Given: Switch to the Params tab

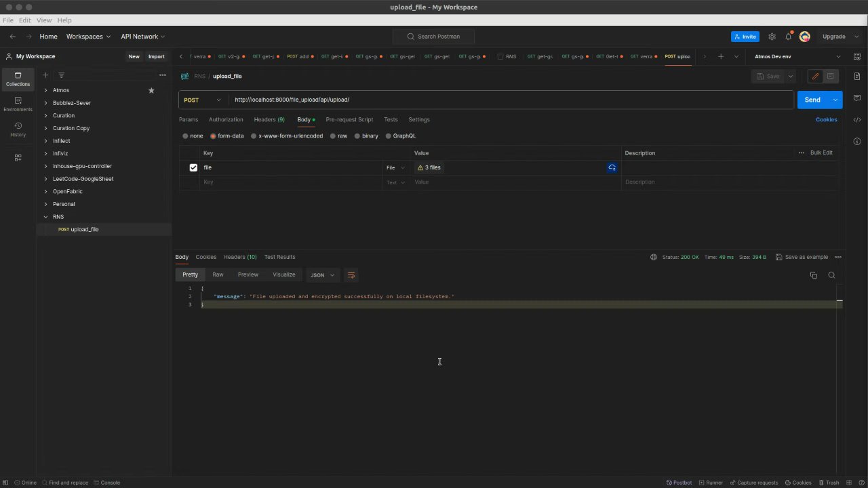Looking at the screenshot, I should [189, 120].
